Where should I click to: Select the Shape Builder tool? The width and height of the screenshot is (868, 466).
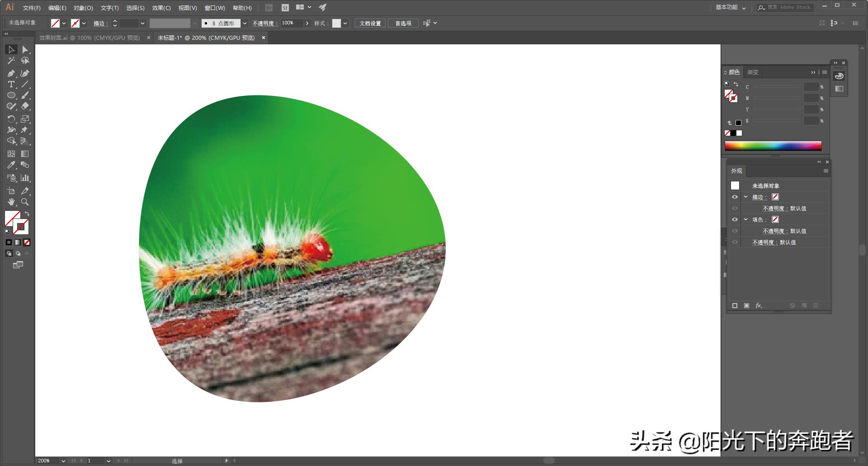point(11,141)
